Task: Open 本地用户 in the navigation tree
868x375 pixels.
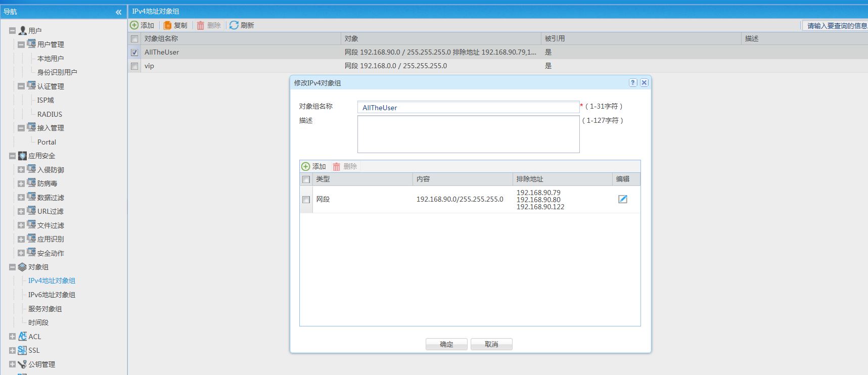Action: coord(51,59)
